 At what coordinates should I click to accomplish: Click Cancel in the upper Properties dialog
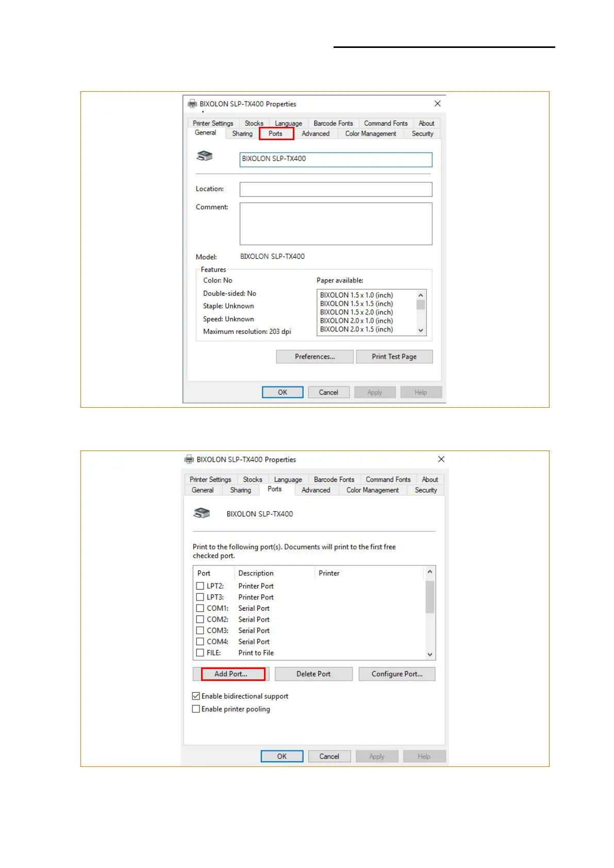[x=328, y=392]
